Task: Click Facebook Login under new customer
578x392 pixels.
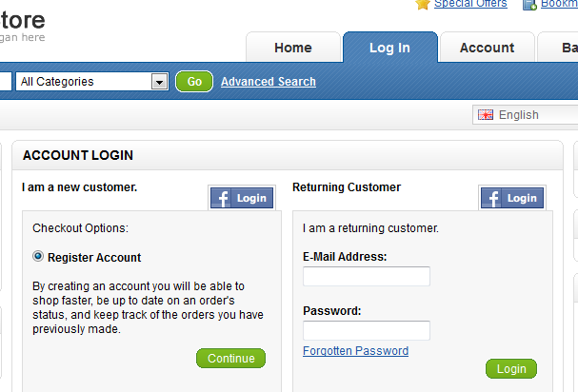Action: (x=242, y=198)
